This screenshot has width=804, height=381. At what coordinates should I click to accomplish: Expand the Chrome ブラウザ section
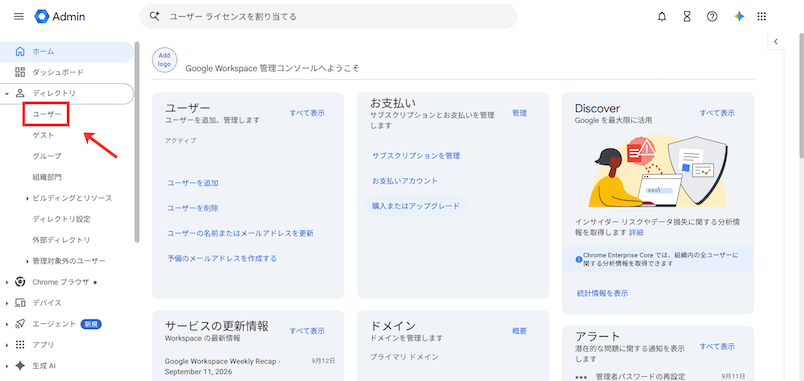[x=6, y=282]
